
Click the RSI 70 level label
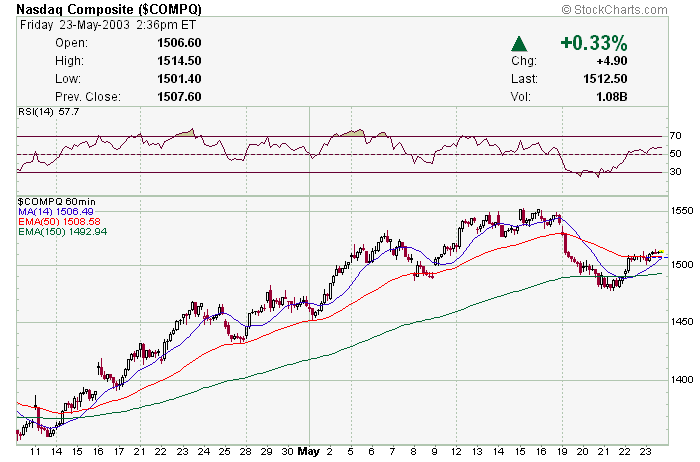point(675,136)
